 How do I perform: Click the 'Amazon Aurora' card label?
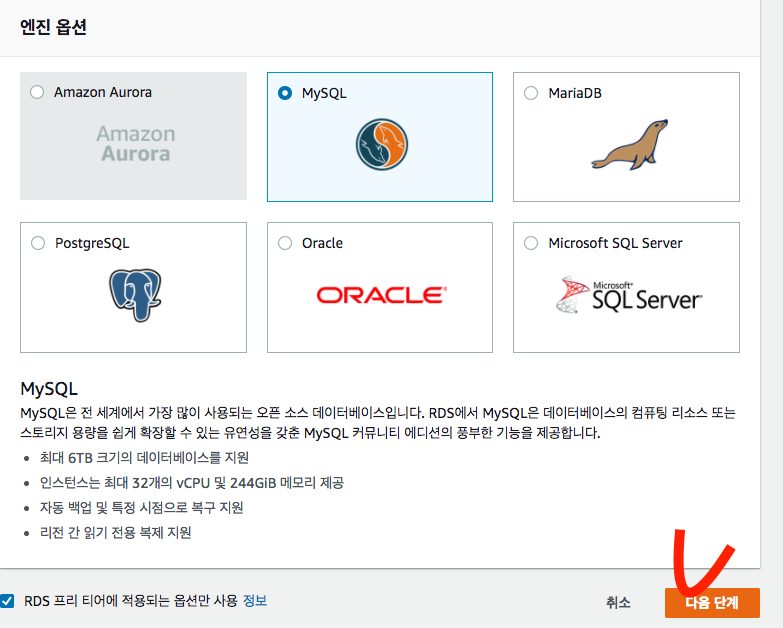[103, 92]
